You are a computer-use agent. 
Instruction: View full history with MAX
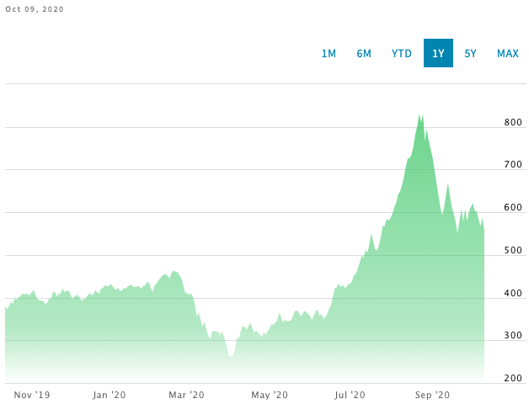pos(508,53)
